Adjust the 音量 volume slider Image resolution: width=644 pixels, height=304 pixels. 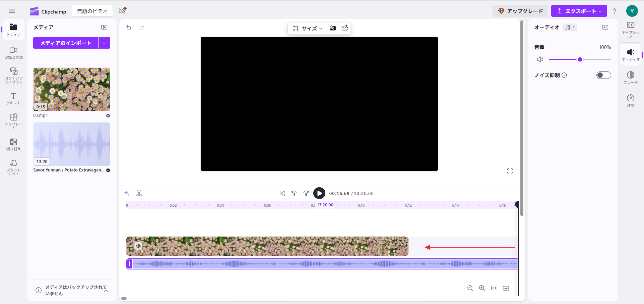[x=580, y=59]
